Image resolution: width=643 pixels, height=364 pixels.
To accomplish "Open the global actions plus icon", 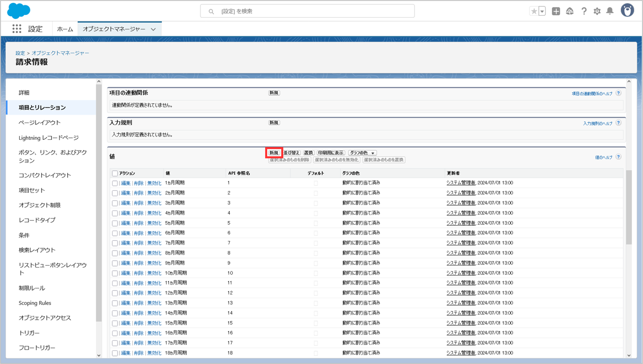I will pyautogui.click(x=556, y=11).
